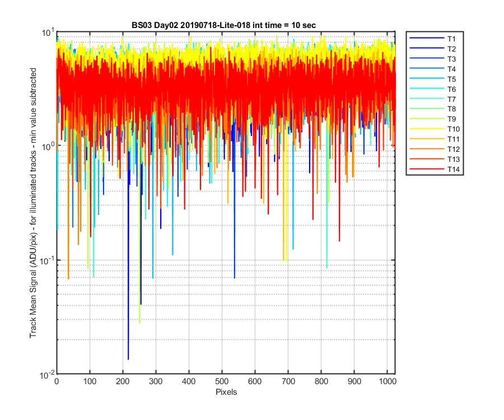Click the x-axis tick label 500
The image size is (504, 420).
click(x=222, y=381)
